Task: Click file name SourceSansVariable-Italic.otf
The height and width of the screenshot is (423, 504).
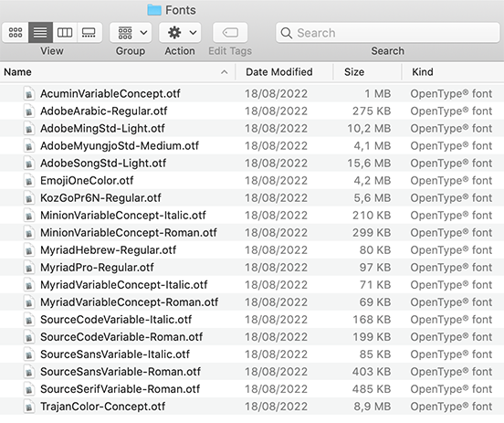Action: point(115,354)
